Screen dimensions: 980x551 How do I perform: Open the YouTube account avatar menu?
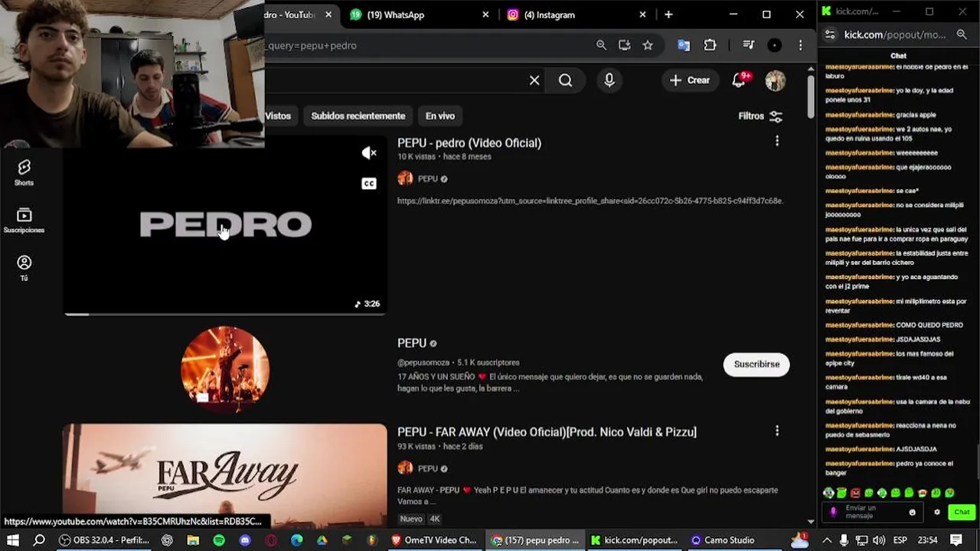click(776, 80)
